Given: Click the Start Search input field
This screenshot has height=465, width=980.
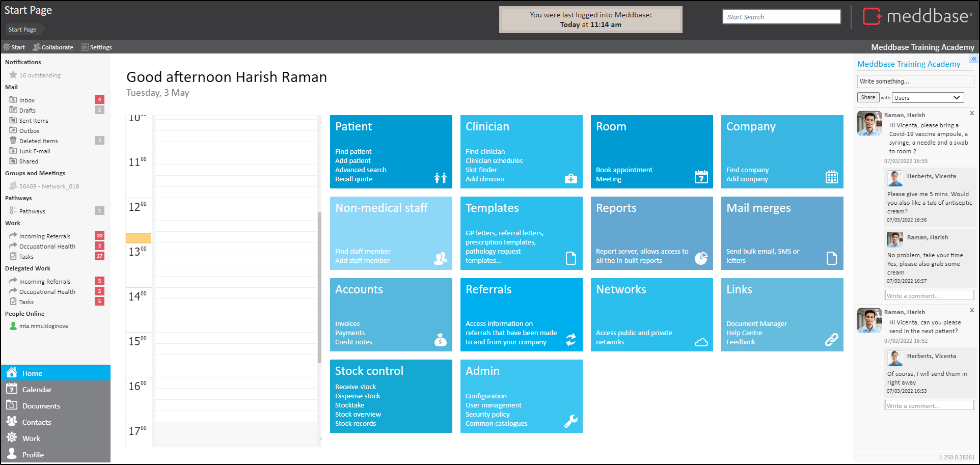Looking at the screenshot, I should pos(781,17).
